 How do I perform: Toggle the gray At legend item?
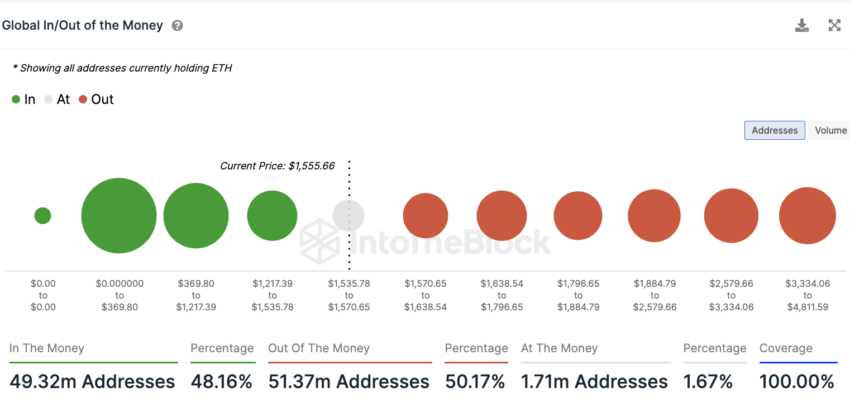point(57,99)
